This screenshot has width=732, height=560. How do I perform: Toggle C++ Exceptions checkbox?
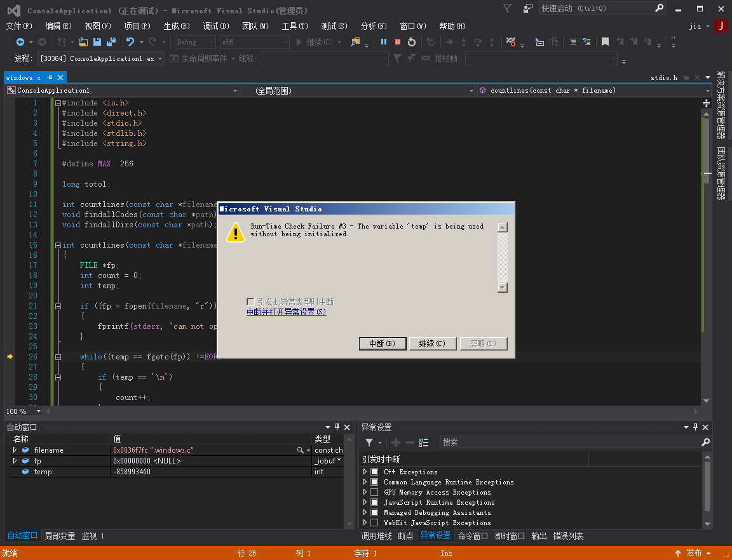pyautogui.click(x=374, y=472)
